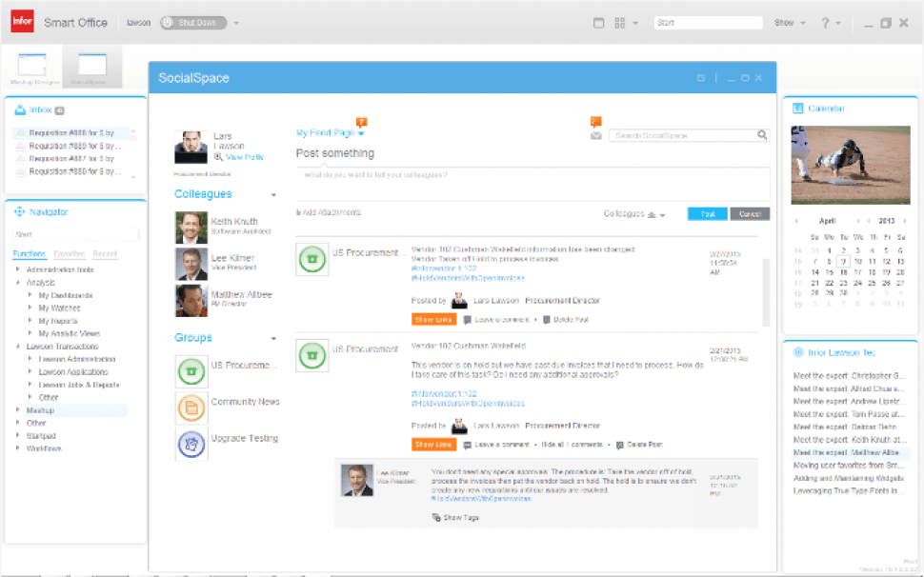Image resolution: width=924 pixels, height=577 pixels.
Task: Click the Infor logo icon
Action: [x=23, y=22]
